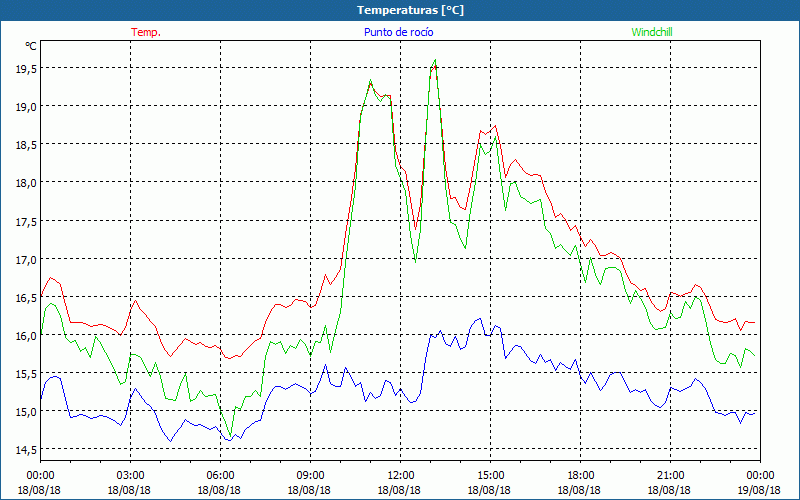Click the 19,5 y-axis value
This screenshot has height=500, width=800.
point(26,68)
